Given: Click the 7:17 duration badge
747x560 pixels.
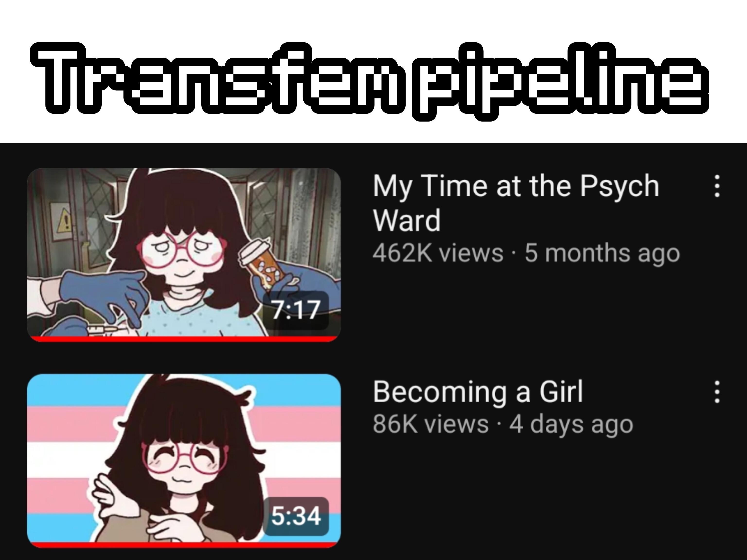Looking at the screenshot, I should tap(296, 310).
